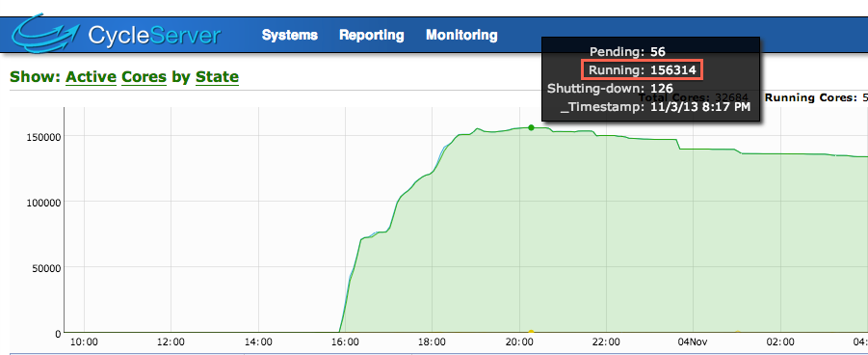This screenshot has width=868, height=355.
Task: Click the 16:00 x-axis label
Action: pos(345,341)
